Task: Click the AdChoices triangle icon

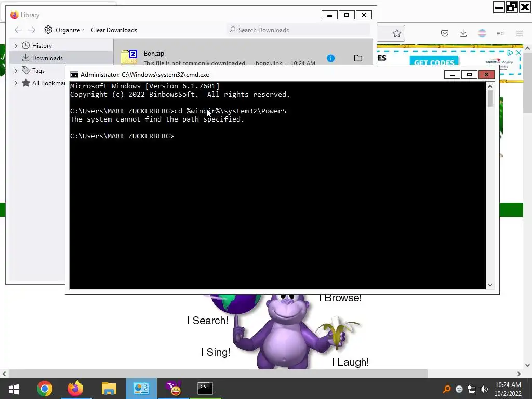Action: 510,52
